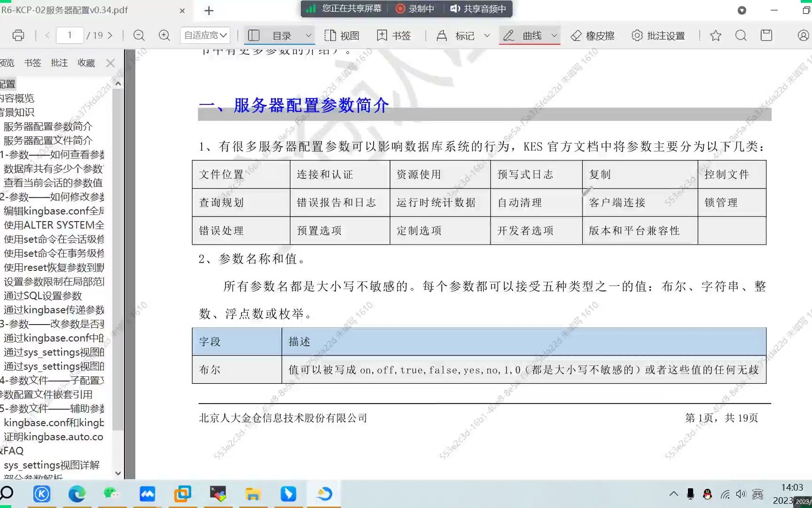Open the 自适应宽 zoom mode dropdown
The width and height of the screenshot is (812, 508).
coord(204,35)
